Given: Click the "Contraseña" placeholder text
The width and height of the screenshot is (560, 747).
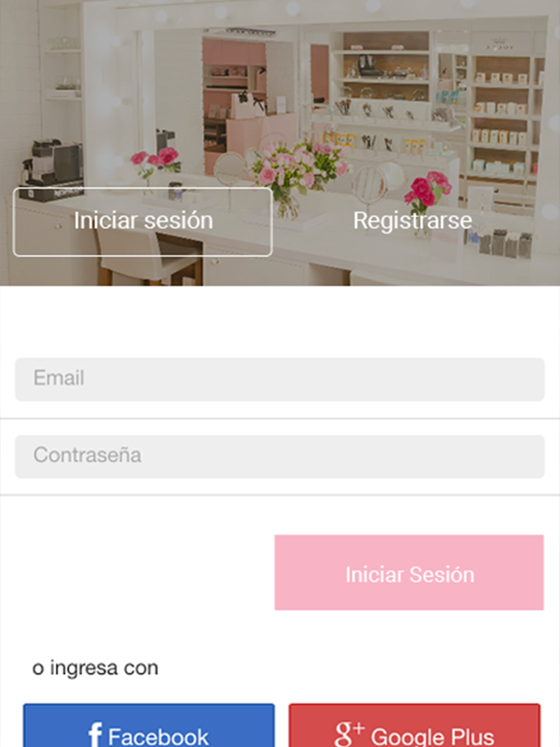Looking at the screenshot, I should 87,455.
